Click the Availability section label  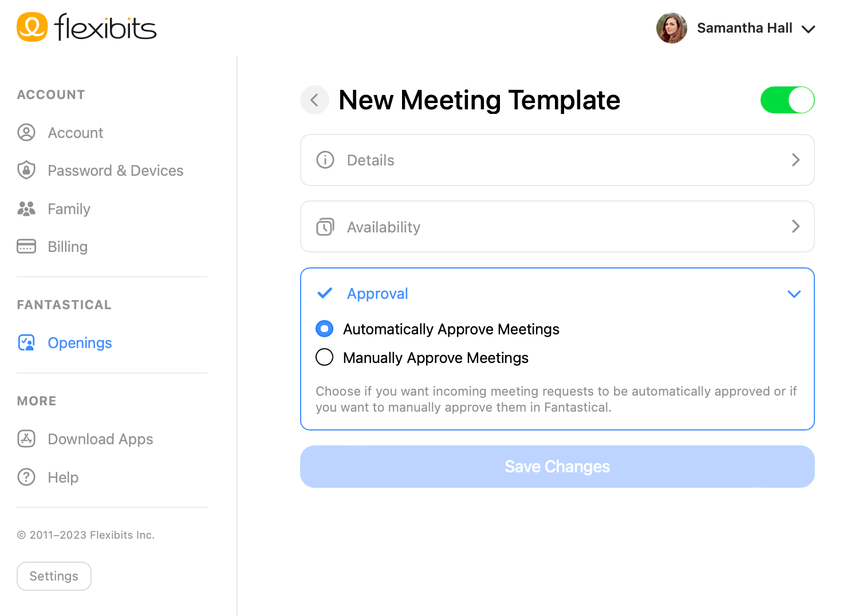point(384,227)
